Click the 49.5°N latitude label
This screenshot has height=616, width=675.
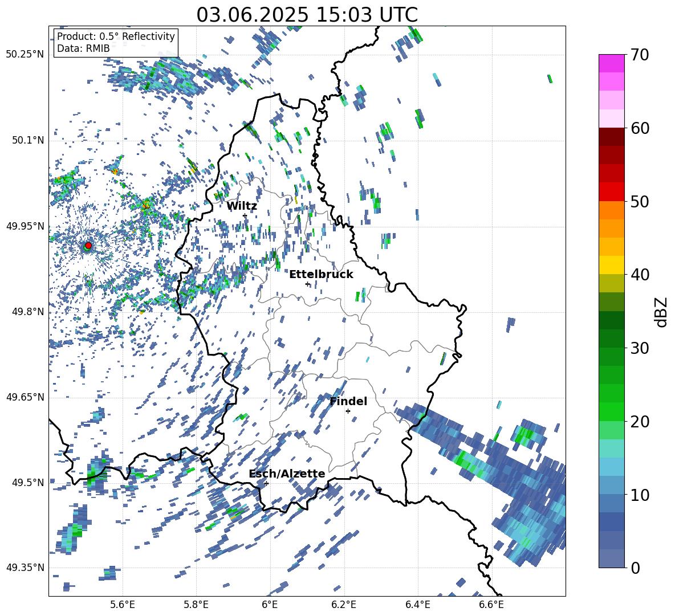29,482
